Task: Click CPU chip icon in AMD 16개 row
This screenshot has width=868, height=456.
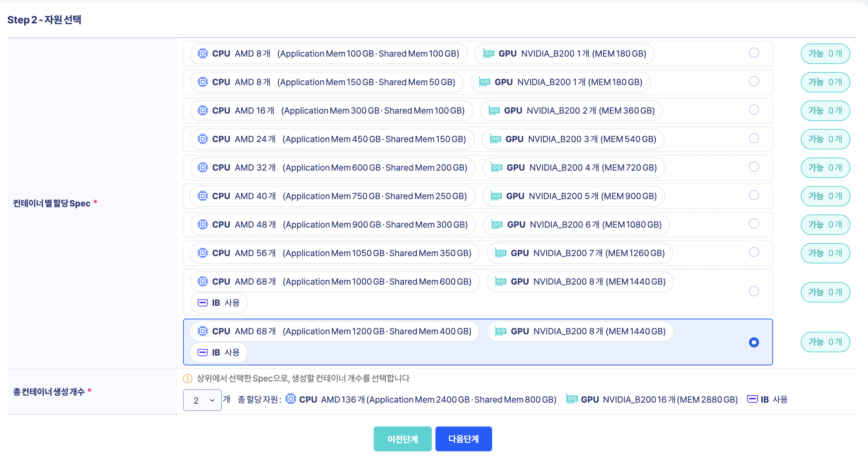Action: [203, 110]
